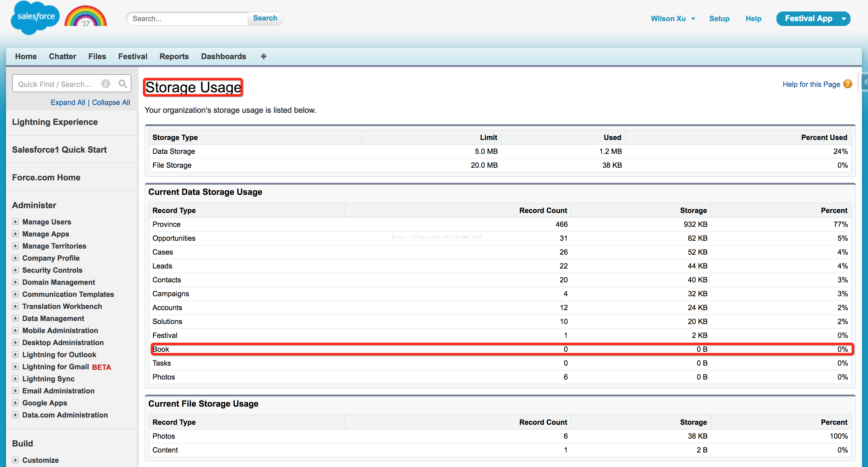Click the Search input field
This screenshot has width=868, height=467.
[187, 18]
